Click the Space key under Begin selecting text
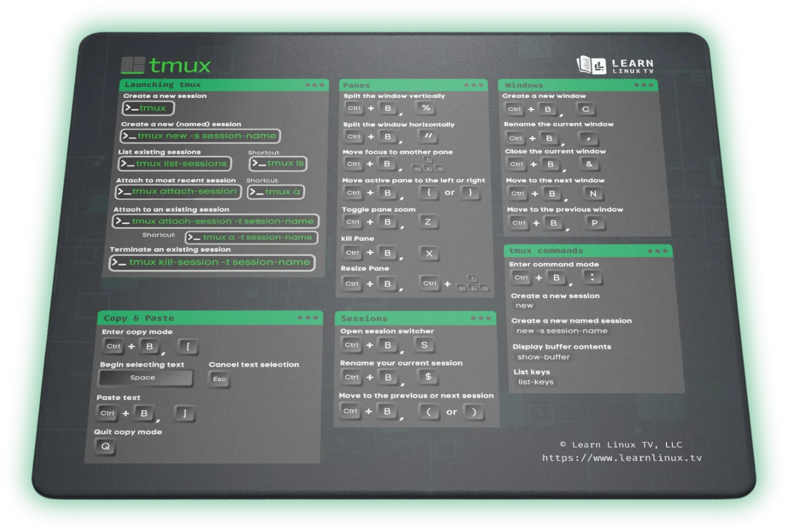 pos(146,378)
